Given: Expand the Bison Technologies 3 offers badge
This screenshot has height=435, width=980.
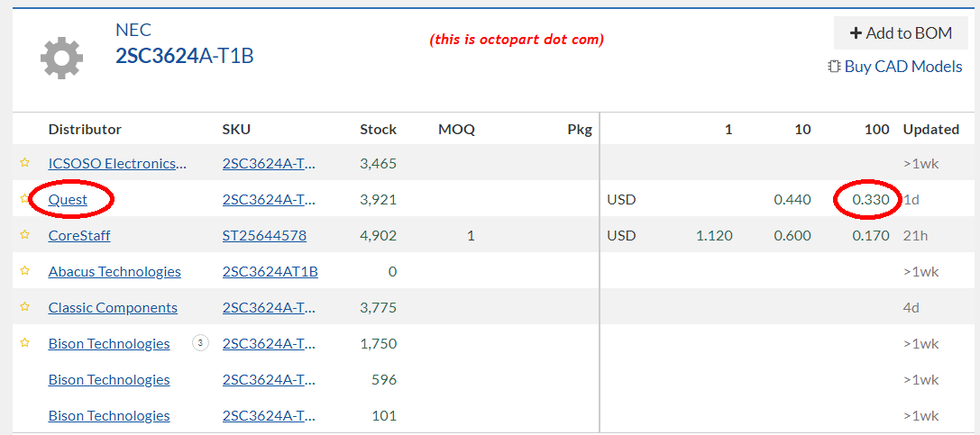Looking at the screenshot, I should (200, 342).
